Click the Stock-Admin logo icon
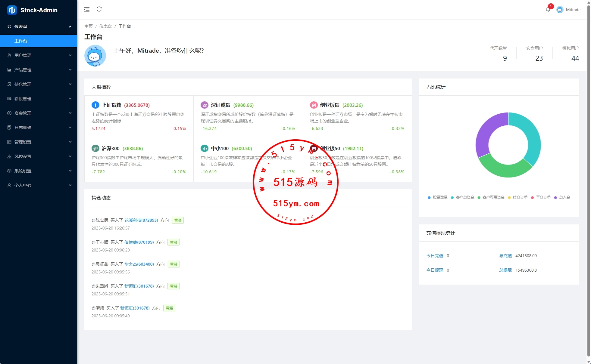591x364 pixels. click(x=12, y=10)
